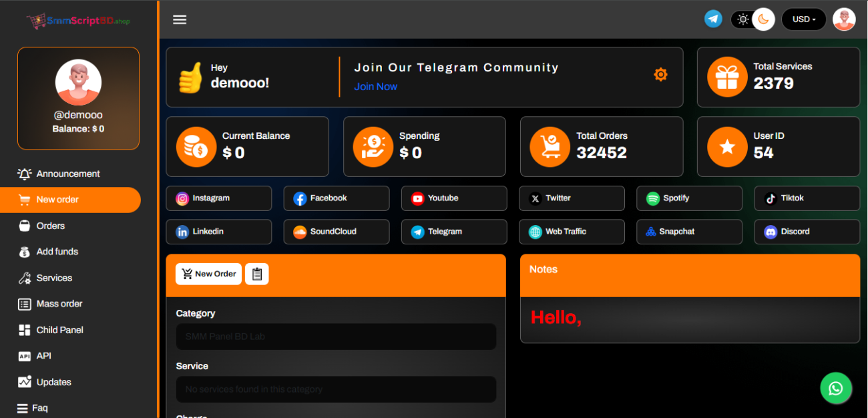Viewport: 868px width, 418px height.
Task: Expand the Service dropdown field
Action: coord(336,389)
